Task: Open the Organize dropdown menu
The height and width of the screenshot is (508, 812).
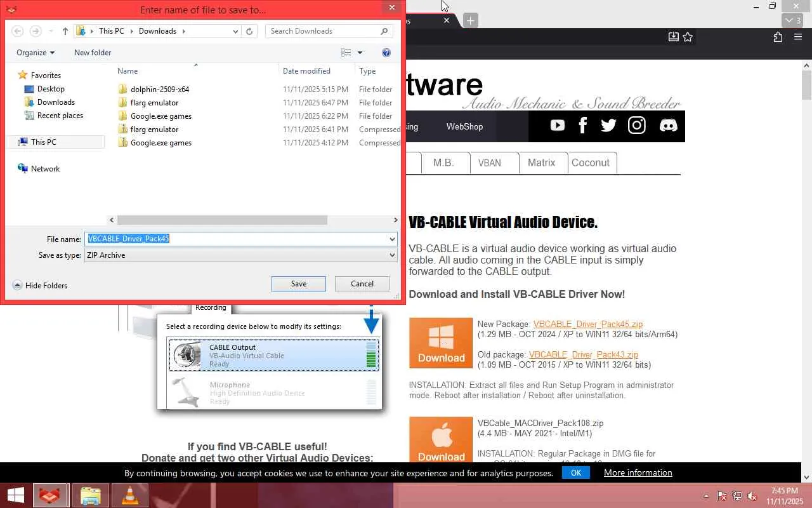Action: (x=36, y=53)
